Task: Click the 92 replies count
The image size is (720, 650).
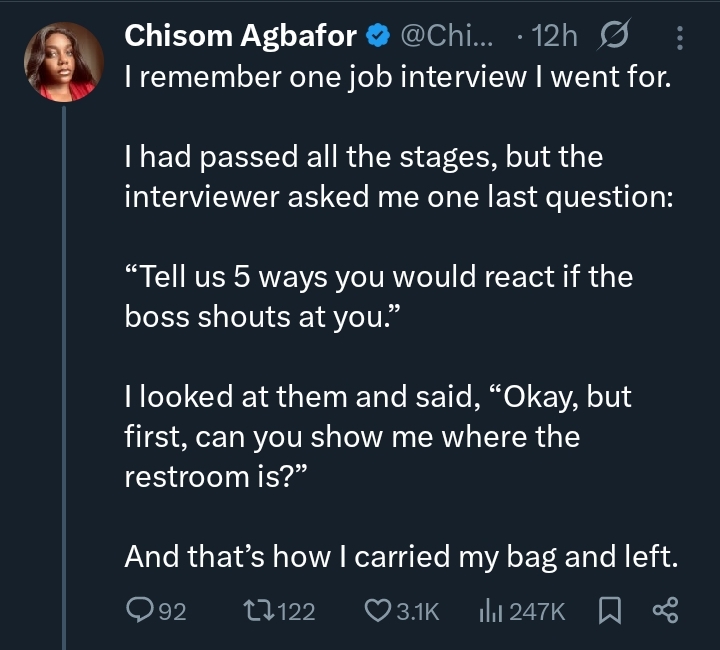Action: point(173,611)
